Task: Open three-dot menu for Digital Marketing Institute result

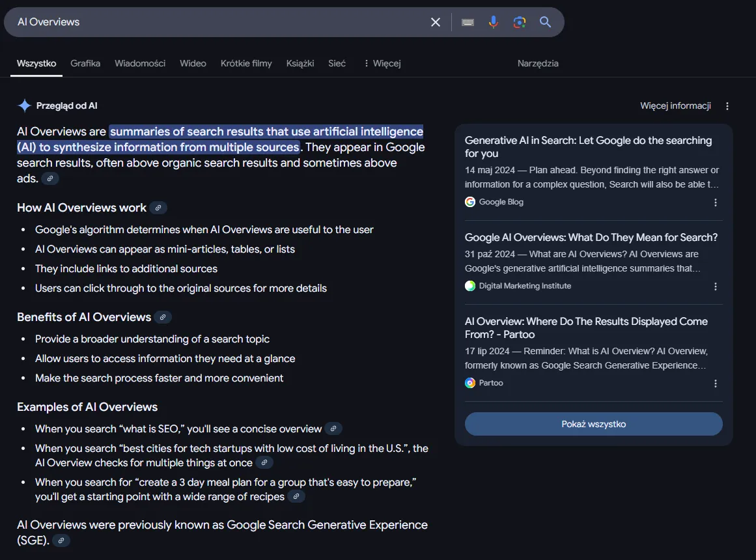Action: point(716,287)
